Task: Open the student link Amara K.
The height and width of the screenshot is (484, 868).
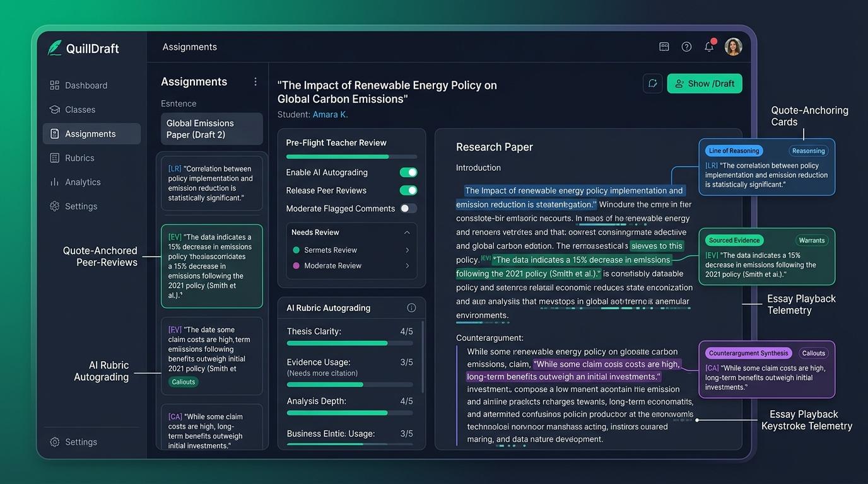Action: tap(331, 115)
